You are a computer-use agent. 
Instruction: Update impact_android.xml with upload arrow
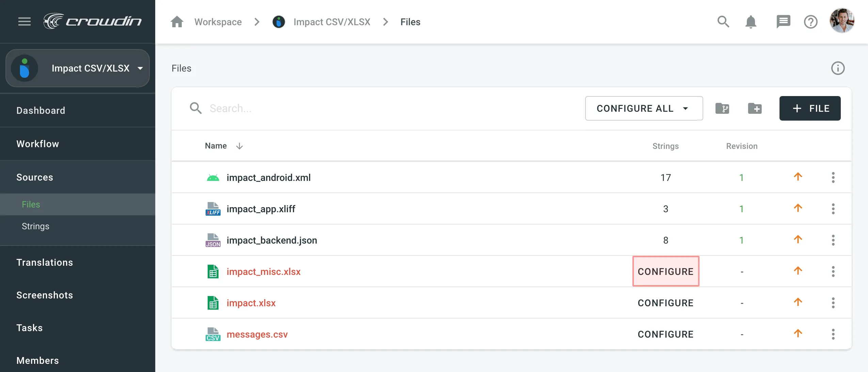tap(798, 177)
